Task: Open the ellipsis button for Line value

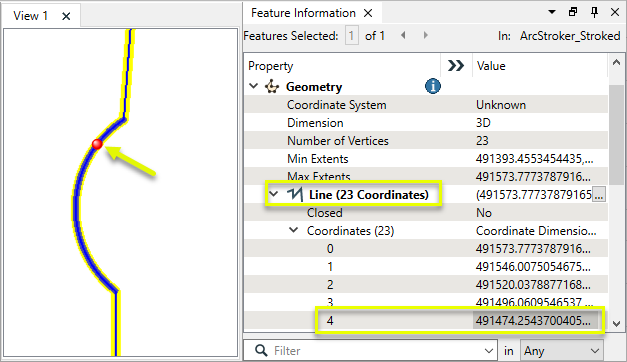Action: click(599, 195)
